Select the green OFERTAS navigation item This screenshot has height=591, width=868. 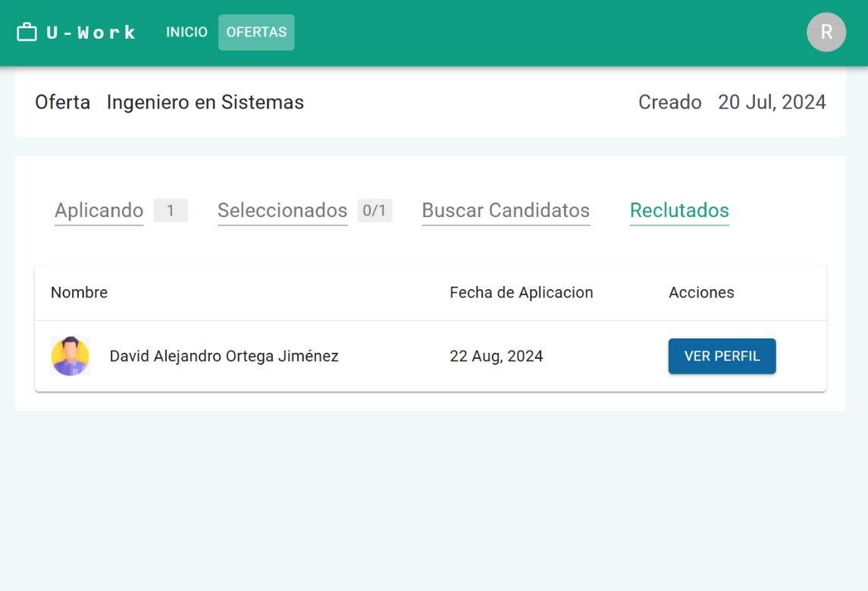pos(256,31)
